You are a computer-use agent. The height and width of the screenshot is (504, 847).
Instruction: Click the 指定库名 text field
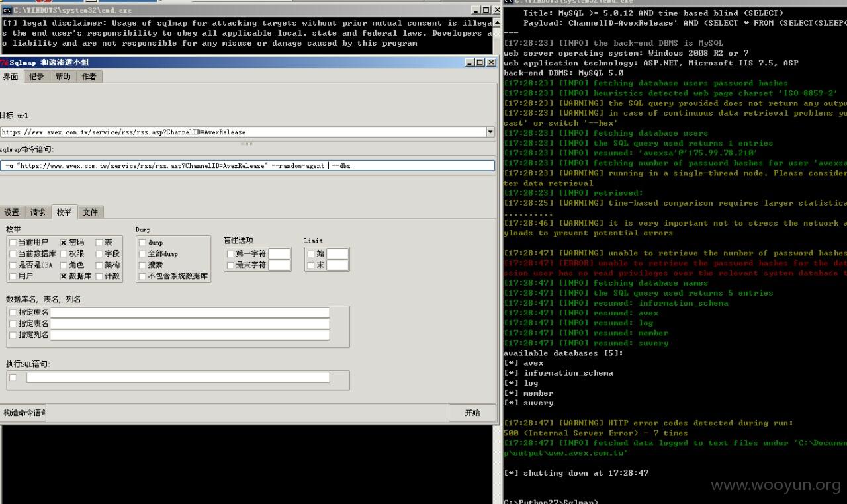coord(190,313)
